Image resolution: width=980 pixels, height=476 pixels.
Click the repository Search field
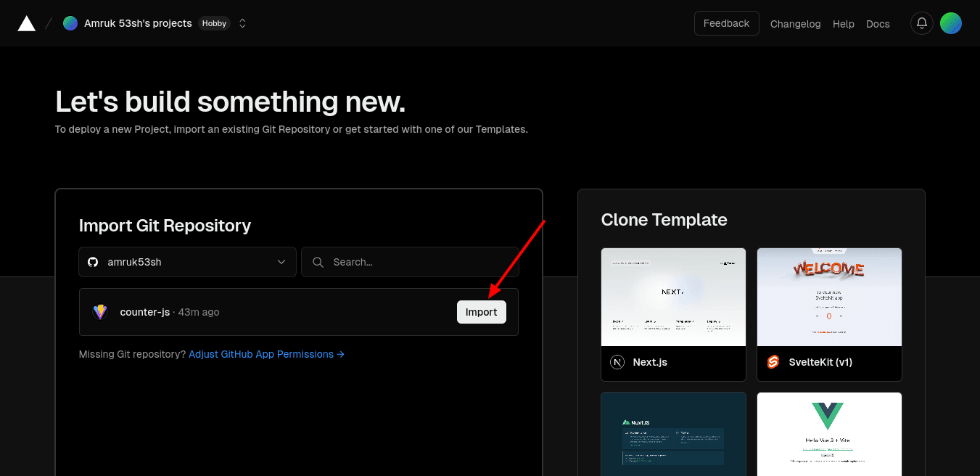coord(411,262)
